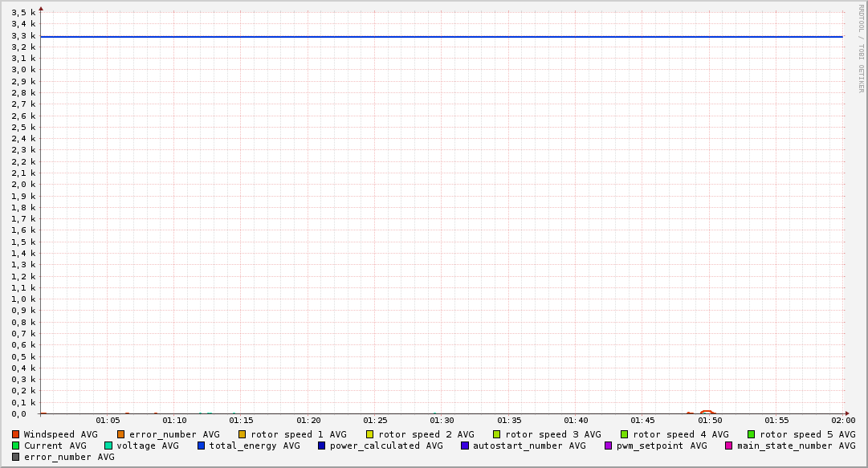The width and height of the screenshot is (868, 468).
Task: Select the power_calculated AVG legend label
Action: (x=385, y=446)
